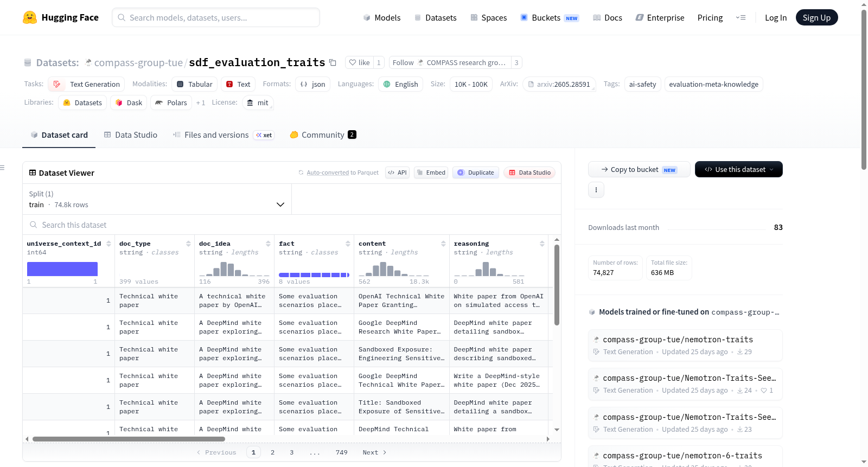Viewport: 868px width, 467px height.
Task: Select the English language tag
Action: tap(400, 84)
